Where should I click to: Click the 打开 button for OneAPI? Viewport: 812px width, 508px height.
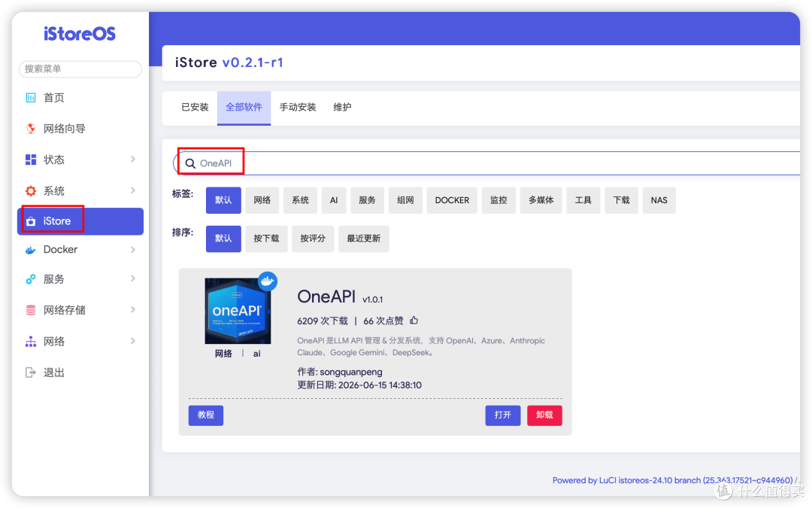[503, 415]
